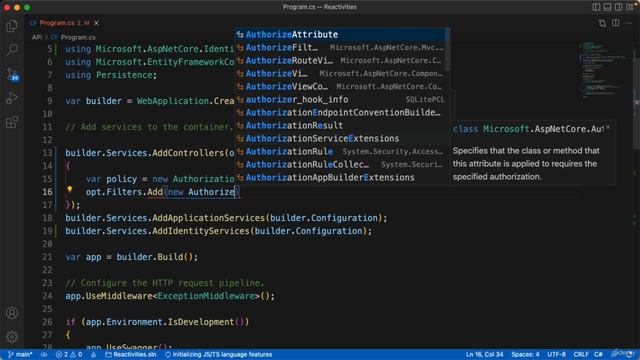The width and height of the screenshot is (640, 360).
Task: Open the Run and Debug view
Action: point(12,98)
